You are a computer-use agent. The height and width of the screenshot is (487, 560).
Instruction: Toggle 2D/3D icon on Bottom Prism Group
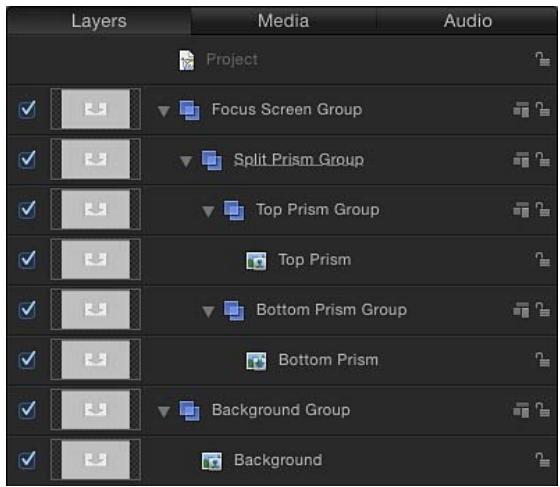point(521,310)
